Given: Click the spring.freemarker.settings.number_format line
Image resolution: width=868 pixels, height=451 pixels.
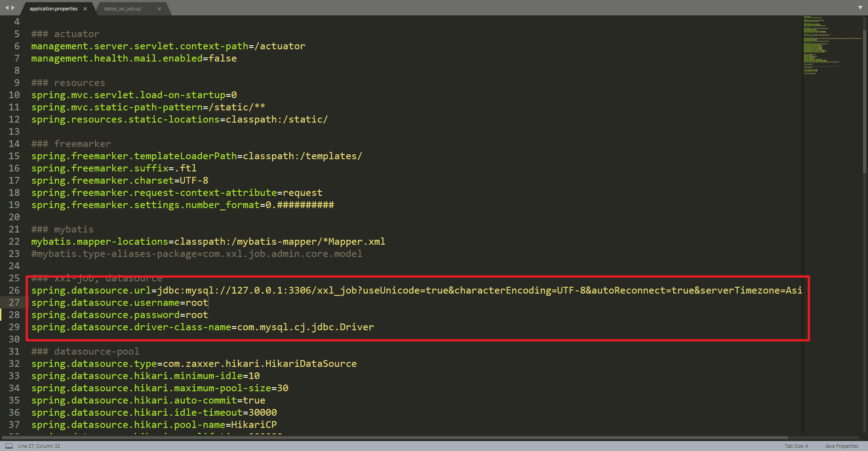Looking at the screenshot, I should tap(183, 205).
